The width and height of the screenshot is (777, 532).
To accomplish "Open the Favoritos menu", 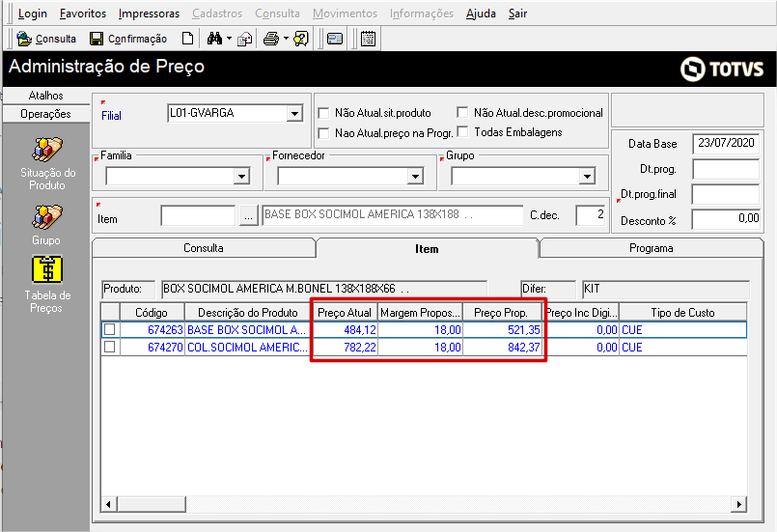I will coord(83,14).
